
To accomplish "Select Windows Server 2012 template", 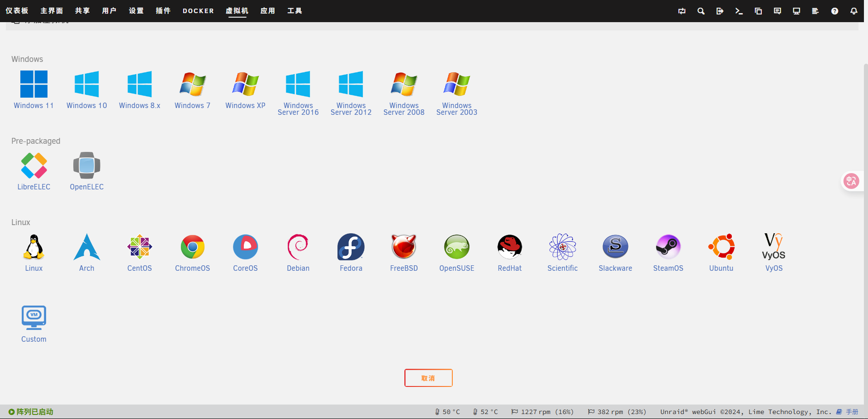I will pos(351,93).
